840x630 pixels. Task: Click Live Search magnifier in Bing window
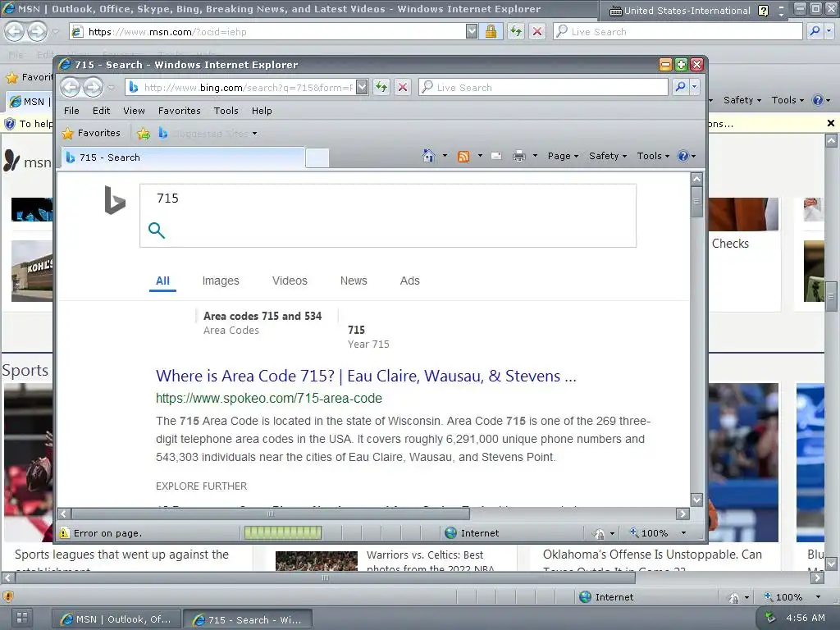(680, 87)
